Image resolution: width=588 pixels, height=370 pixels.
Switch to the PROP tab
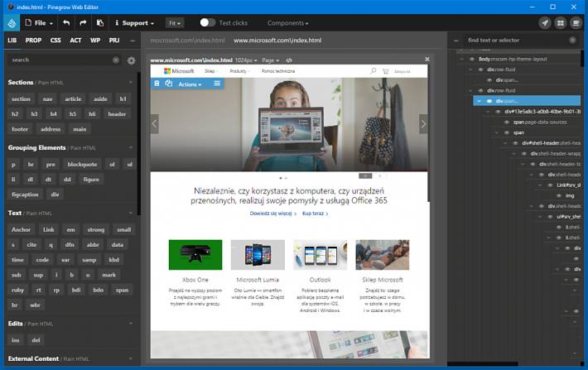coord(33,40)
